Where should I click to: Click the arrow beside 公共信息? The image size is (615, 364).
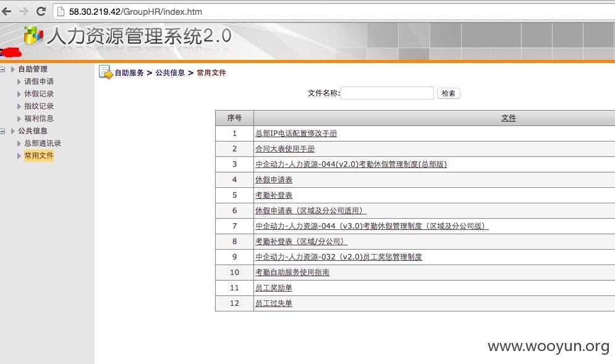pos(12,131)
